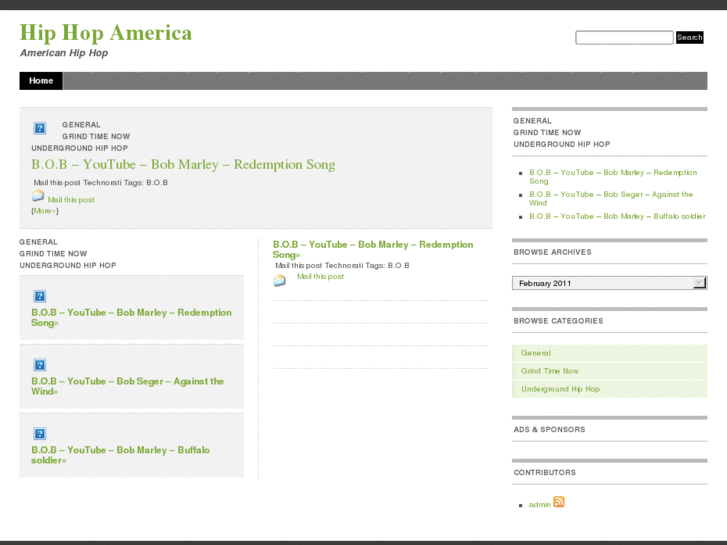Open Bob Marley Buffalo soldier card link

point(121,455)
